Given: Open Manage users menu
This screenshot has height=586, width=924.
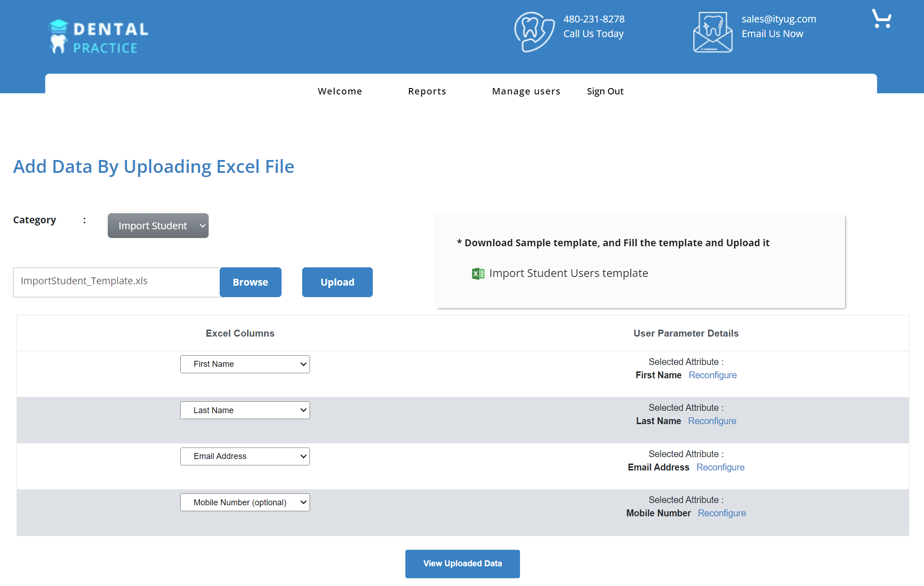Looking at the screenshot, I should pyautogui.click(x=526, y=91).
